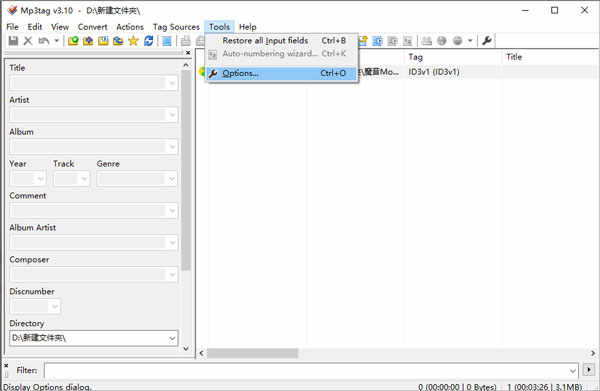Expand the Genre field dropdown
Image resolution: width=600 pixels, height=391 pixels.
click(172, 179)
